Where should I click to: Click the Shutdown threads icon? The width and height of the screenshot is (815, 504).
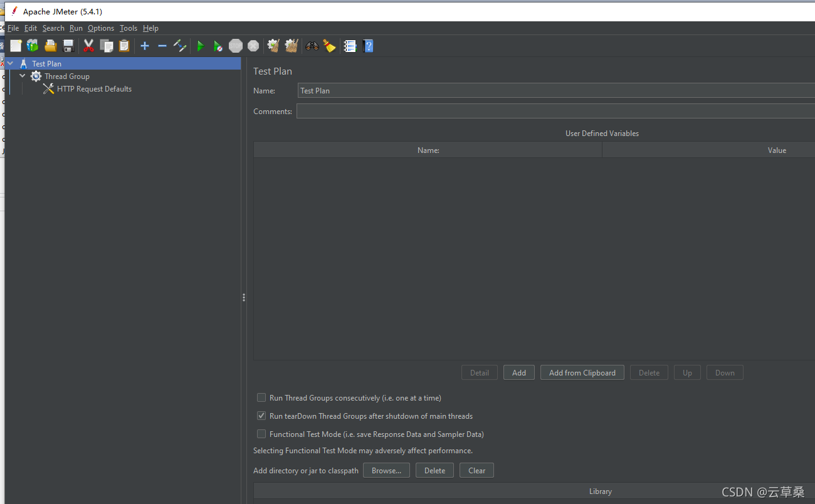click(x=253, y=46)
